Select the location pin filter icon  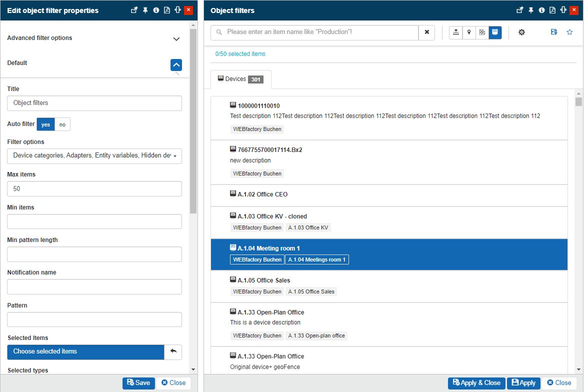[x=469, y=32]
